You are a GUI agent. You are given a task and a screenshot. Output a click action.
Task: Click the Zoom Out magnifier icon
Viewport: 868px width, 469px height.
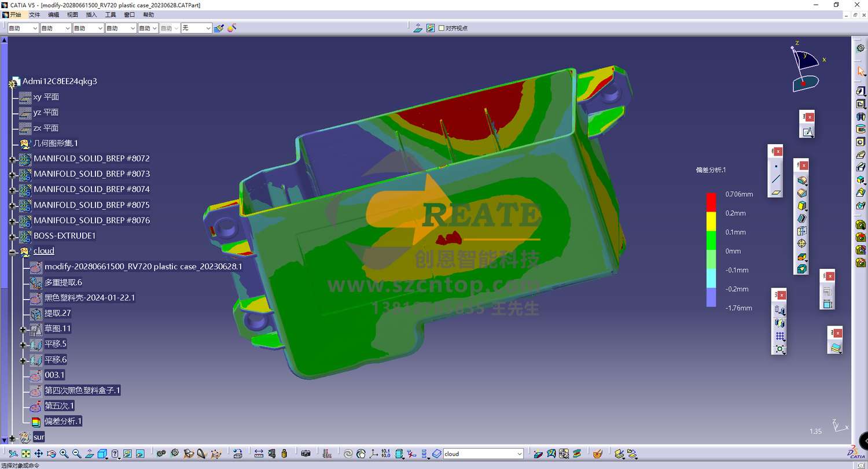point(76,454)
